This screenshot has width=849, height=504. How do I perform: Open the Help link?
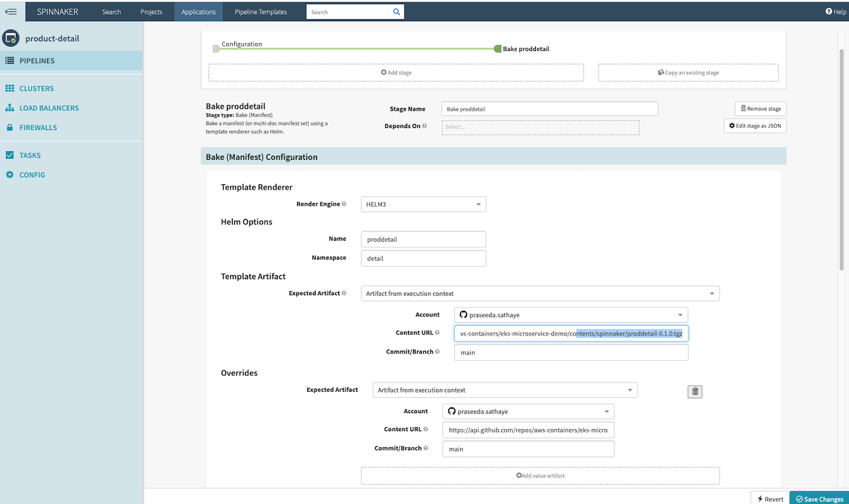point(836,11)
